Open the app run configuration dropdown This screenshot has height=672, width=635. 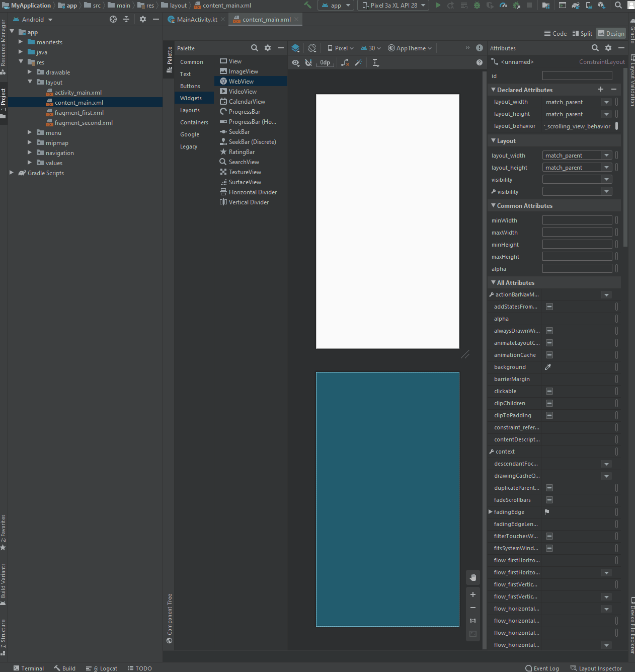pos(336,5)
